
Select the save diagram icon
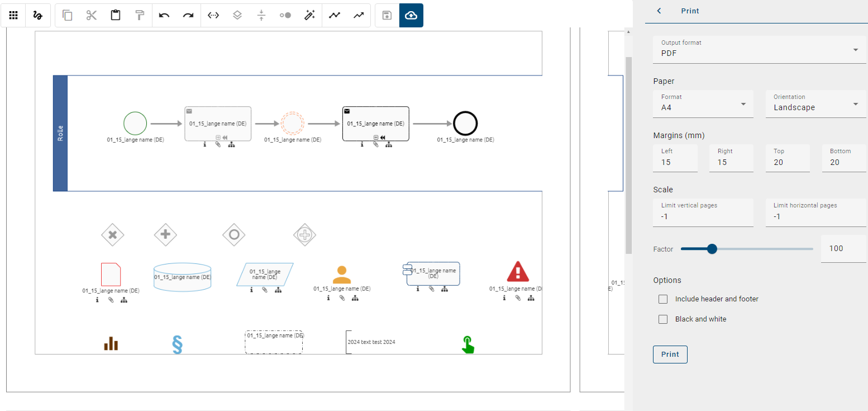click(x=386, y=15)
